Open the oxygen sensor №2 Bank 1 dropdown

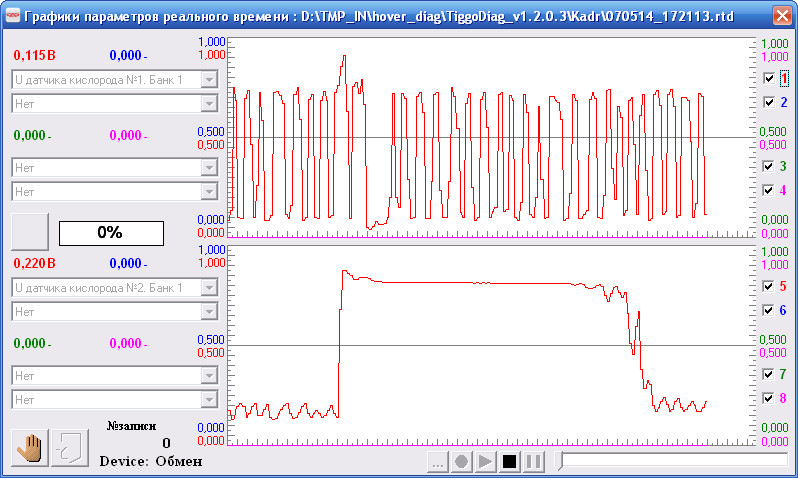(x=115, y=287)
